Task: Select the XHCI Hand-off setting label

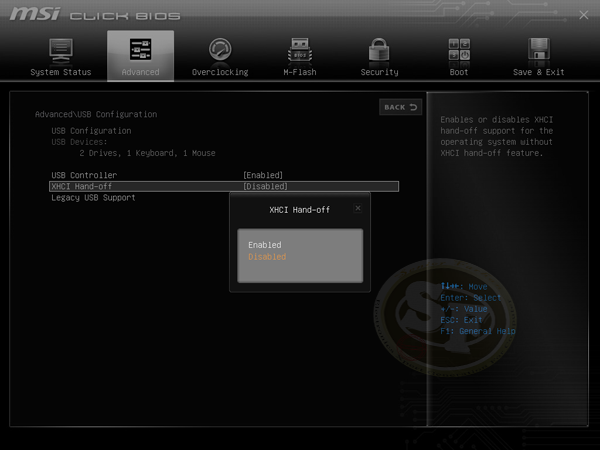Action: tap(82, 186)
